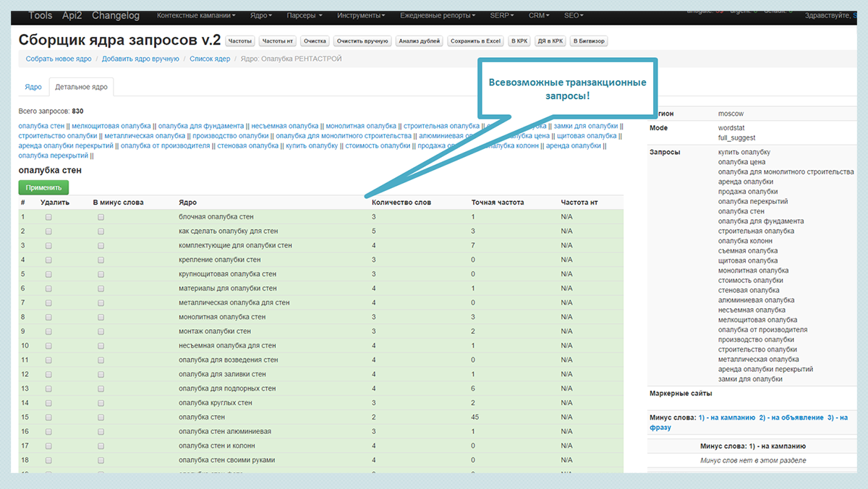
Task: Check В минус слова for опалубка круглых стен
Action: coord(101,403)
